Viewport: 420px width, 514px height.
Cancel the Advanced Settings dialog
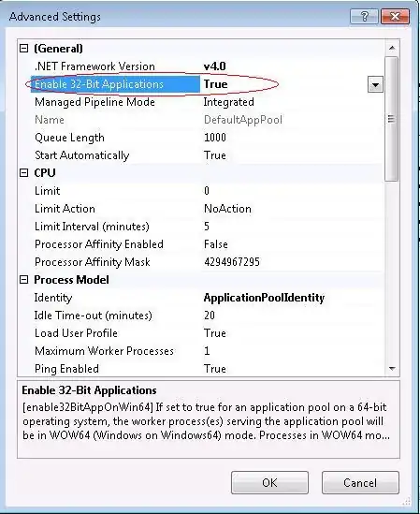pos(360,482)
